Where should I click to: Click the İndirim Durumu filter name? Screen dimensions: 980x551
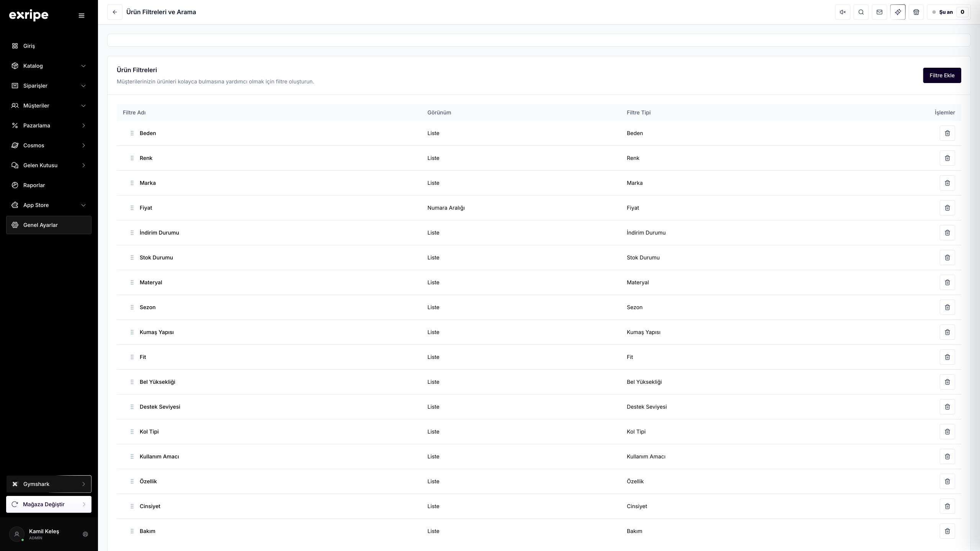tap(159, 233)
